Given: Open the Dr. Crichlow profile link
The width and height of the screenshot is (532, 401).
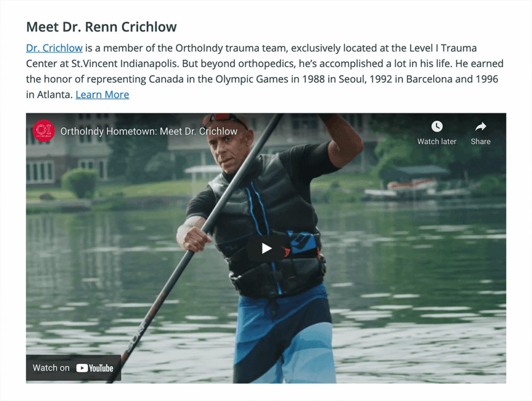Looking at the screenshot, I should (54, 48).
